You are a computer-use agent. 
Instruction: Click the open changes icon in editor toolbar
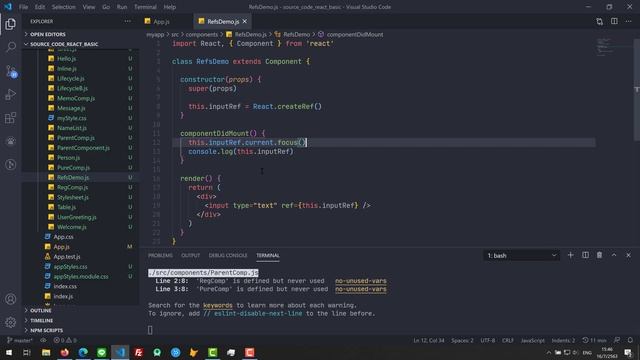tap(599, 21)
